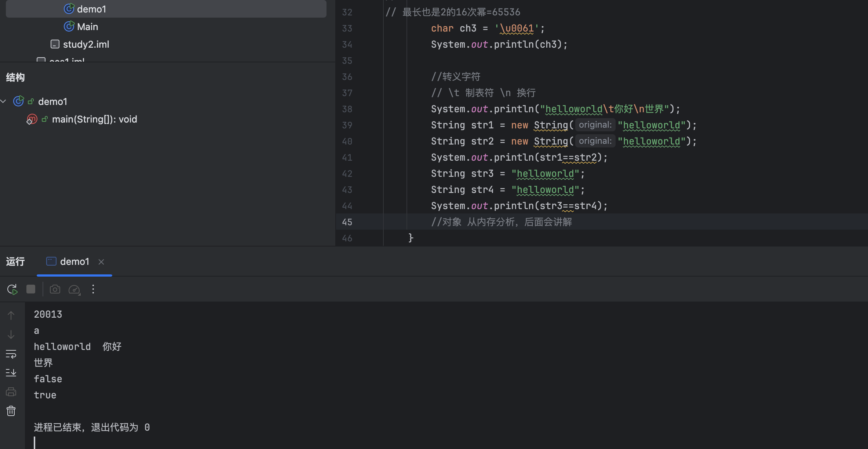
Task: Select main(String[]): void in structure
Action: pyautogui.click(x=94, y=119)
